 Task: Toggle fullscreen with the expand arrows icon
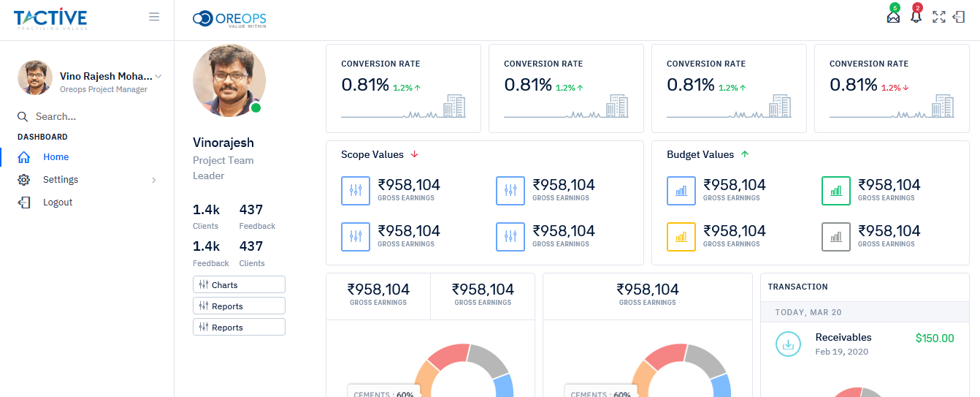pos(939,17)
